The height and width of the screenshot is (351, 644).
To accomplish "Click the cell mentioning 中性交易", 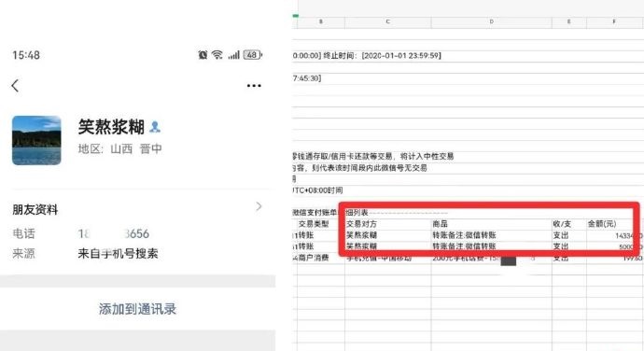I will point(373,156).
